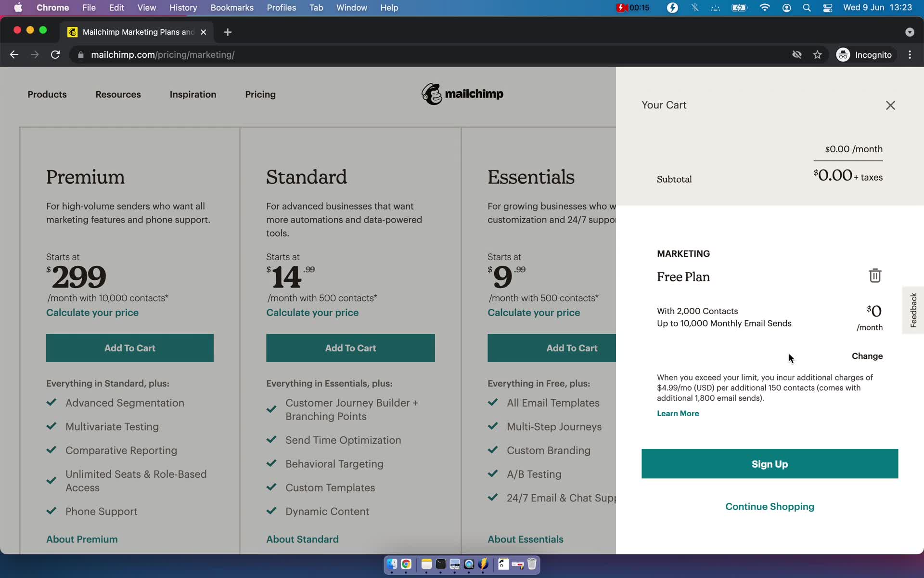The image size is (924, 578).
Task: Open the Incognito profile button
Action: pyautogui.click(x=864, y=55)
